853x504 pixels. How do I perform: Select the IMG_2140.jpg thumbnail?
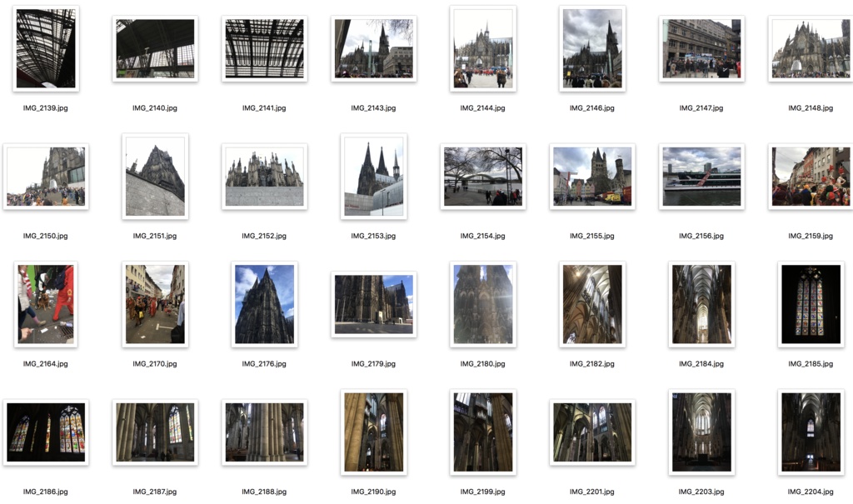point(155,48)
